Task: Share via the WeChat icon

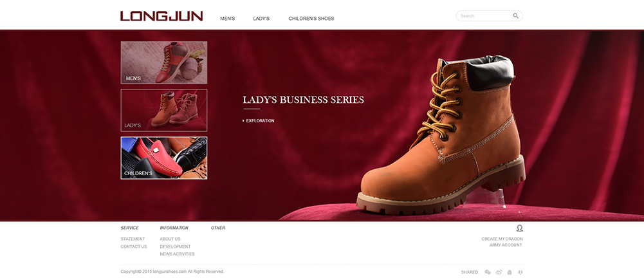Action: (488, 272)
